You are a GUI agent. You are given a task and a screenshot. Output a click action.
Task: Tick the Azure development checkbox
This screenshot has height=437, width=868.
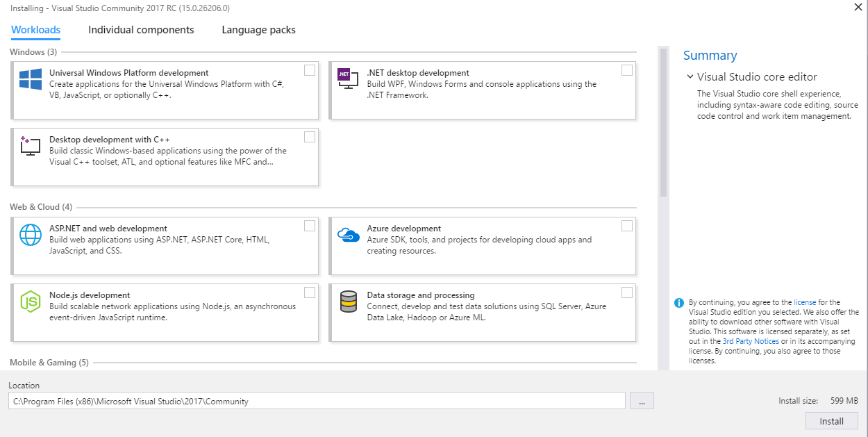[627, 226]
